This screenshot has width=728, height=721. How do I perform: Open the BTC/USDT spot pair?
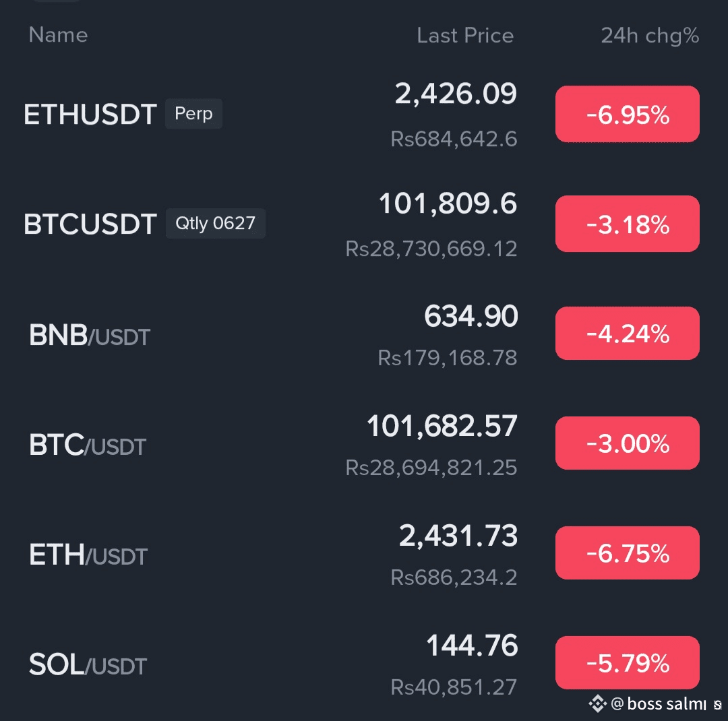tap(88, 445)
